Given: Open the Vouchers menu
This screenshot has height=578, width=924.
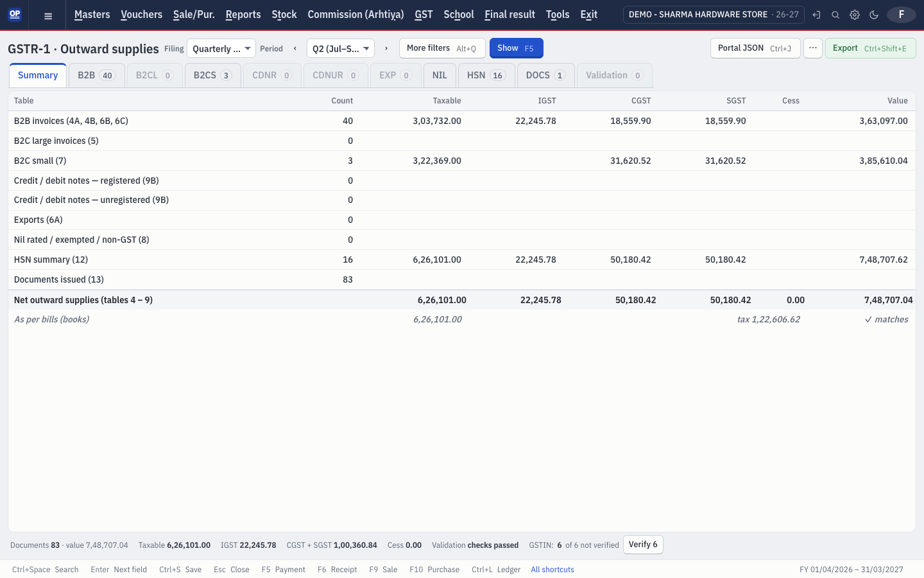Looking at the screenshot, I should [x=142, y=15].
